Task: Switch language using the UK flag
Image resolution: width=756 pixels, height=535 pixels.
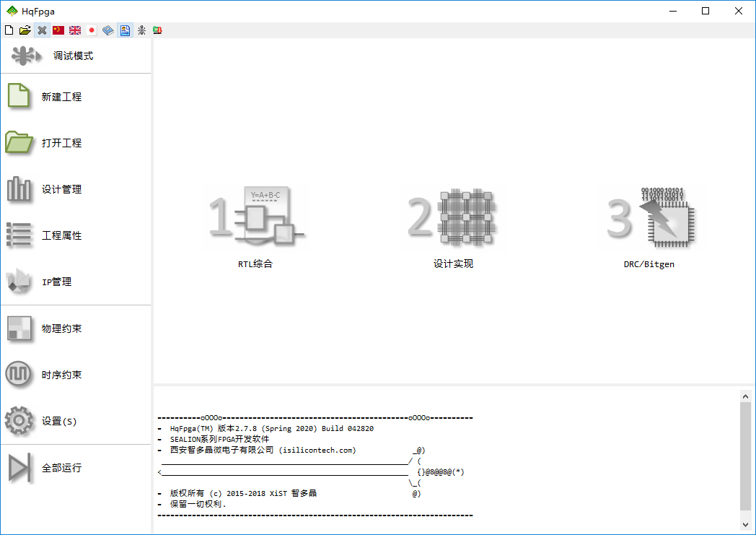Action: pos(75,30)
